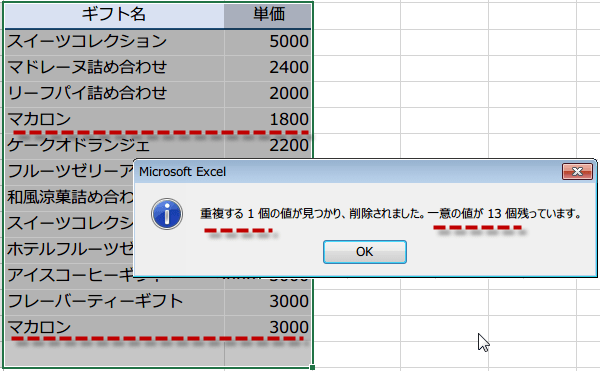The width and height of the screenshot is (600, 371).
Task: Select the cell フレーバーティーギフト
Action: click(114, 301)
